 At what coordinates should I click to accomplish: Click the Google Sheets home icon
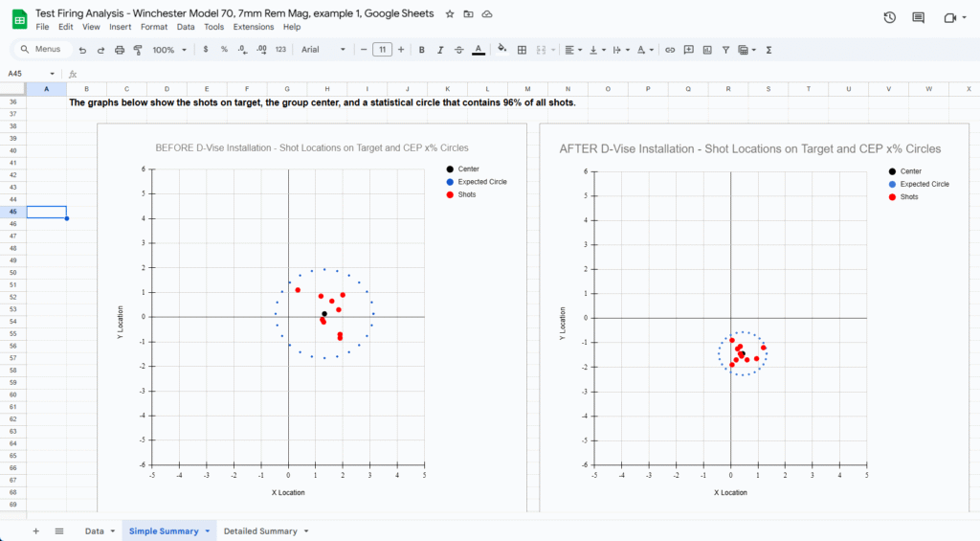tap(19, 19)
